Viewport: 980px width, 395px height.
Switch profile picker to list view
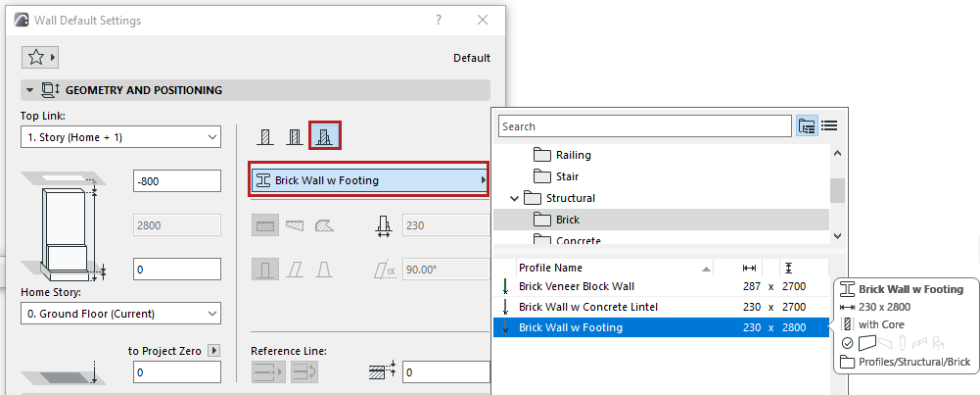click(x=829, y=125)
